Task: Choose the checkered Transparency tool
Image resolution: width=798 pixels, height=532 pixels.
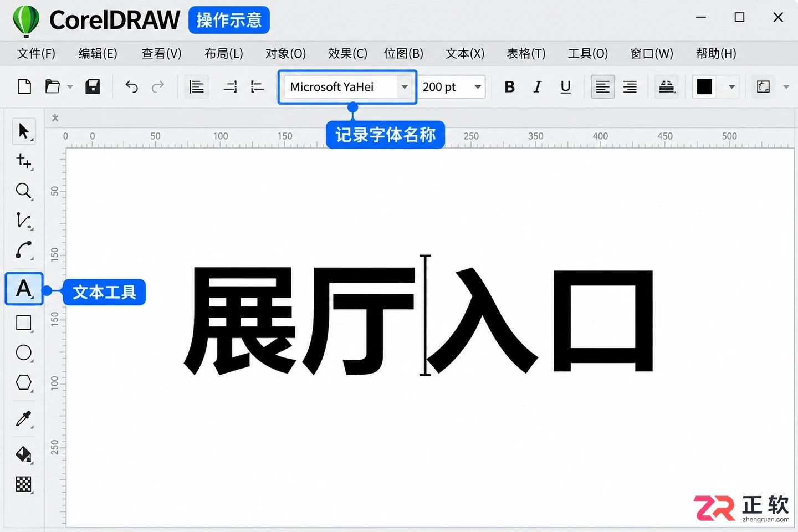Action: point(24,484)
